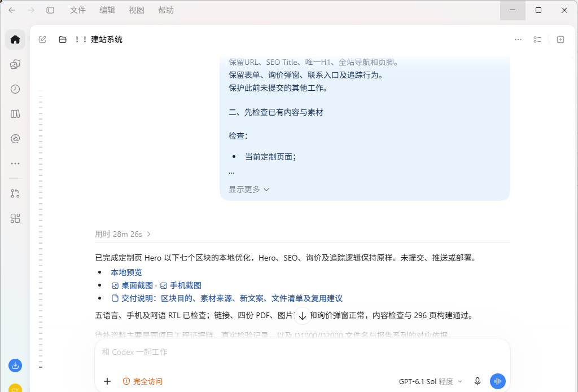This screenshot has height=392, width=578.
Task: Open the task list icon
Action: (x=537, y=39)
